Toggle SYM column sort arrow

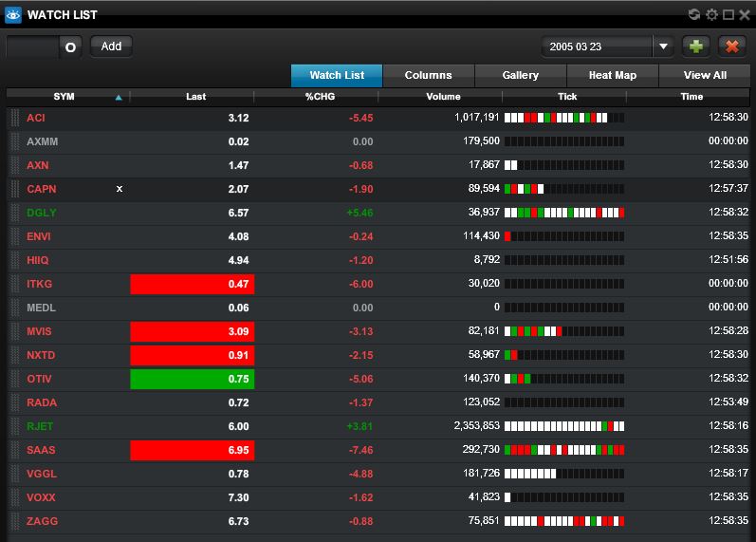(119, 97)
